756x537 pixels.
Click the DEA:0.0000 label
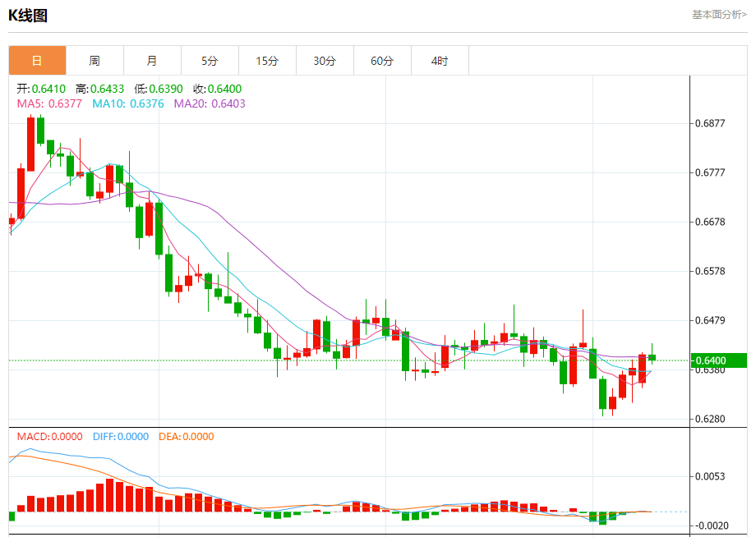coord(186,436)
